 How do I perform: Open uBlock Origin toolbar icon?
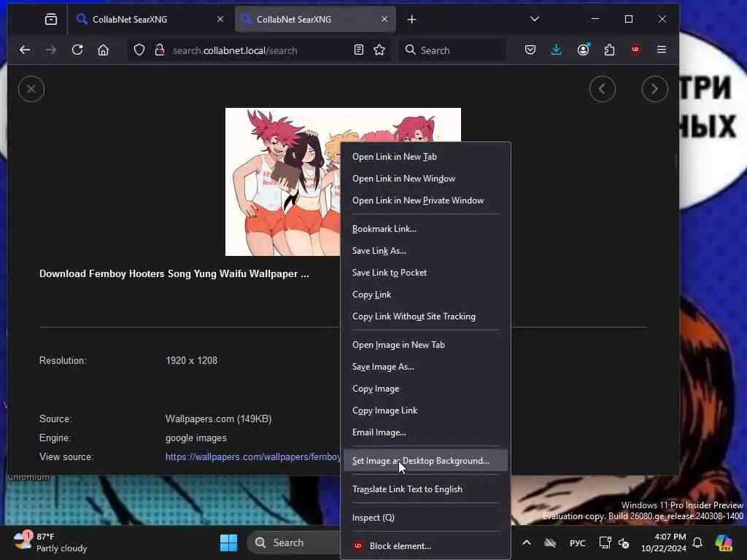635,50
